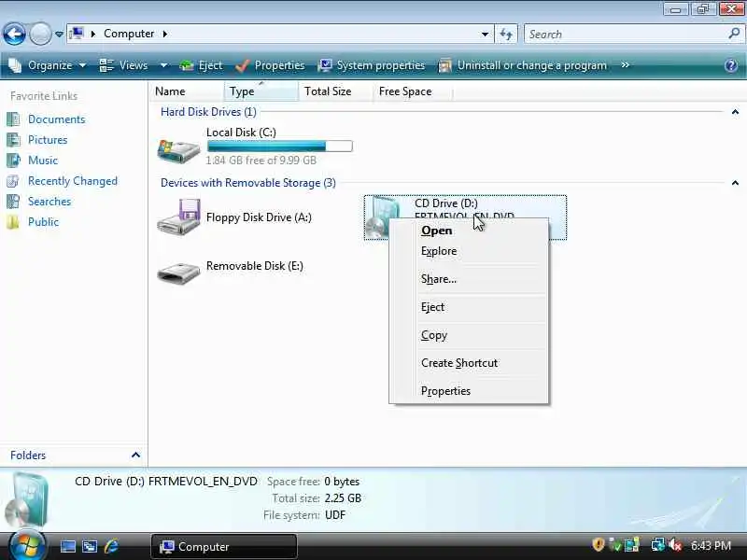Click the network tray icon

658,544
